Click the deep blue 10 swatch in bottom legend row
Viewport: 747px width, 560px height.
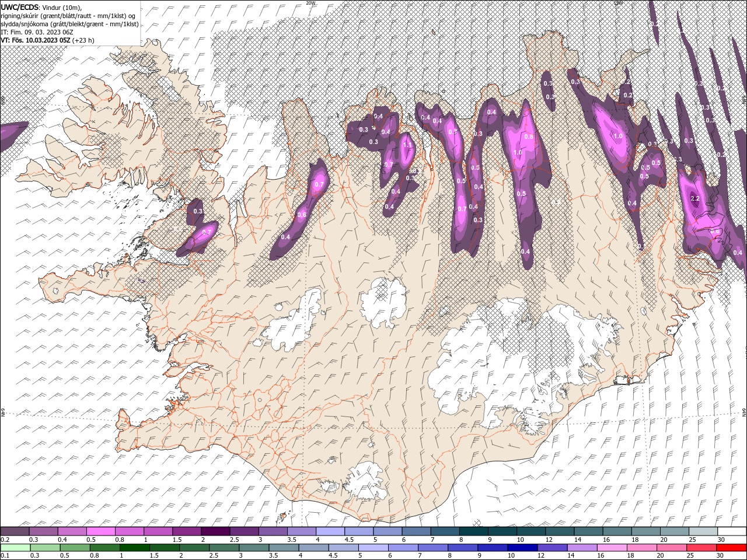pos(522,548)
